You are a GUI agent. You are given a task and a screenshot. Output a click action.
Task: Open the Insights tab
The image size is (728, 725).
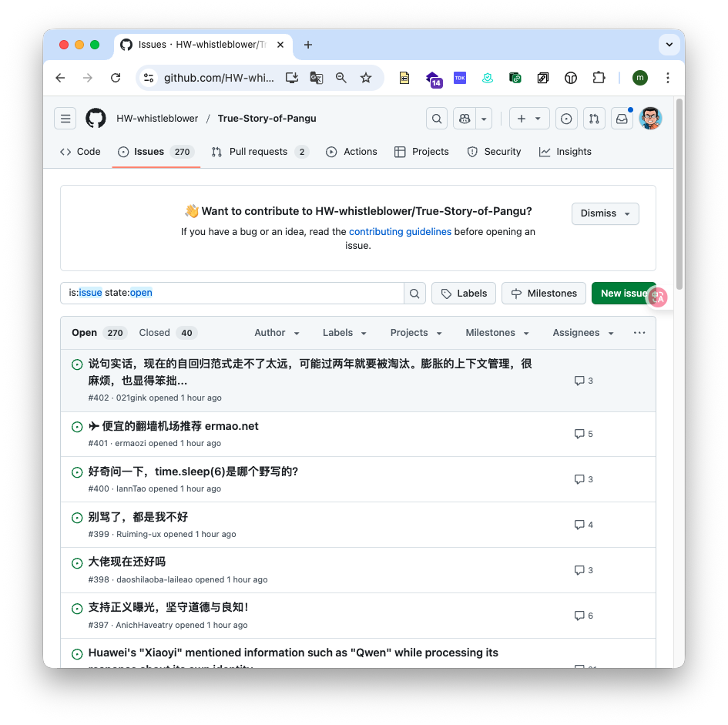coord(565,152)
